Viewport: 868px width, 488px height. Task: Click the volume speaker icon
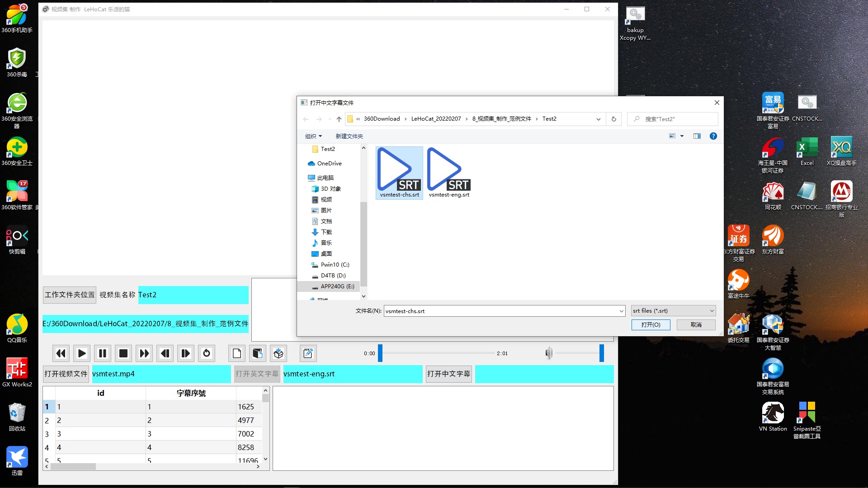tap(549, 353)
